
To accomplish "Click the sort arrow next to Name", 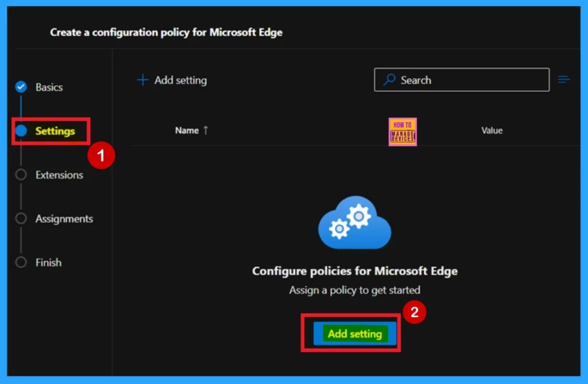I will [206, 130].
